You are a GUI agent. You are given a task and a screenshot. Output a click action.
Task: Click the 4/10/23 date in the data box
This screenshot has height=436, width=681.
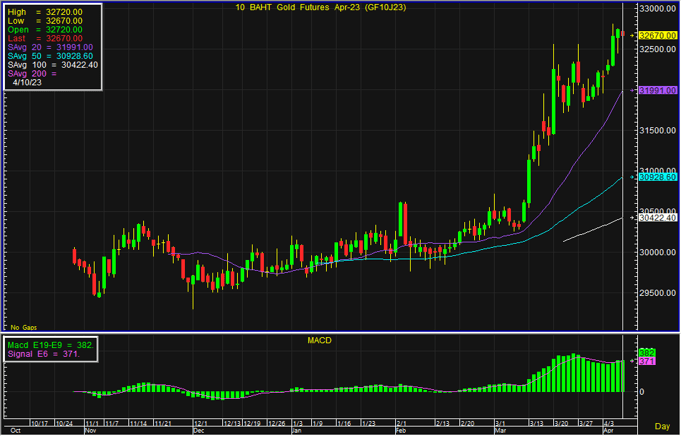pyautogui.click(x=28, y=83)
